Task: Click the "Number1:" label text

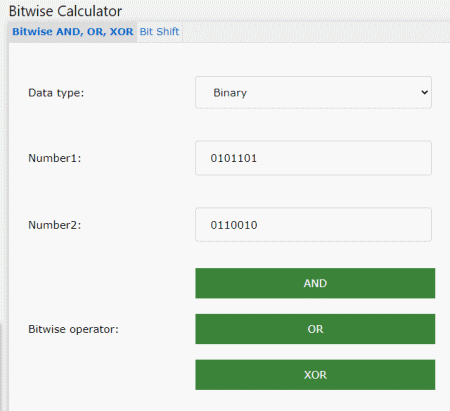Action: (55, 158)
